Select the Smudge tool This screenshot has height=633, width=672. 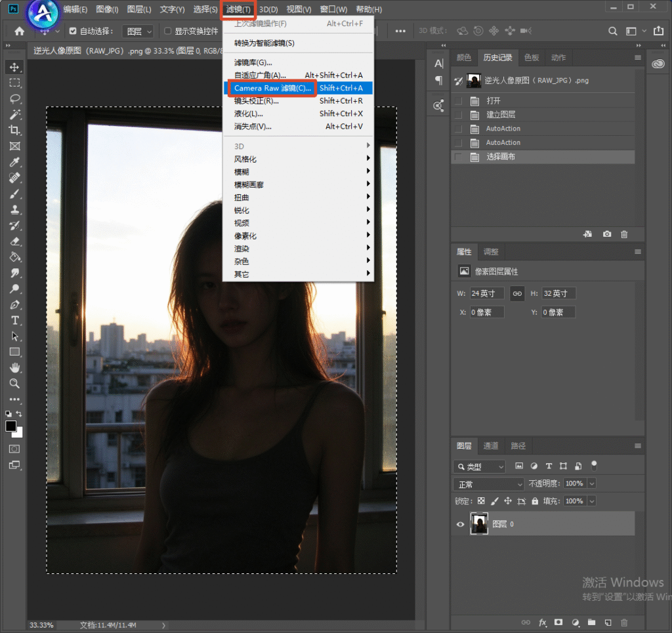click(14, 274)
